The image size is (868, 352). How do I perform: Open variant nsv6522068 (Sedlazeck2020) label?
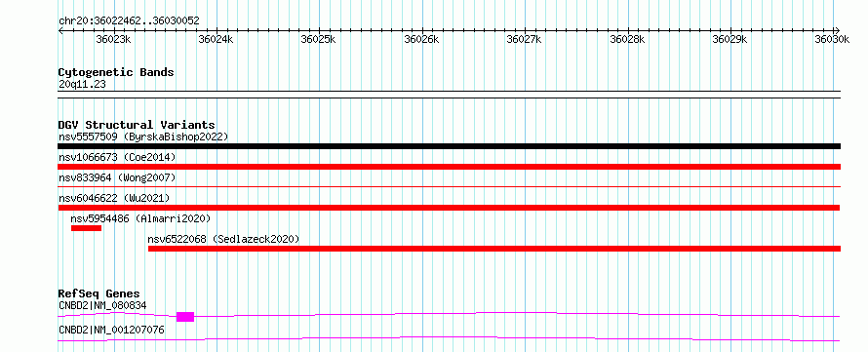tap(223, 239)
